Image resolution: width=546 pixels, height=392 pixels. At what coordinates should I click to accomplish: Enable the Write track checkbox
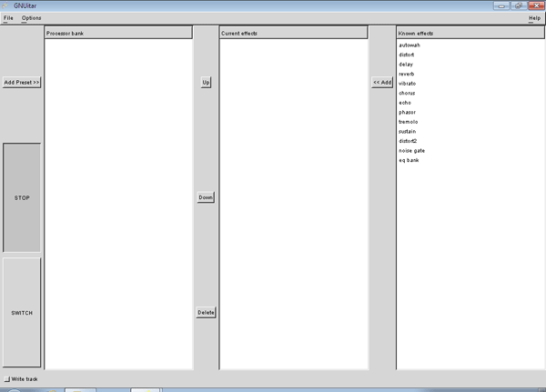coord(6,378)
